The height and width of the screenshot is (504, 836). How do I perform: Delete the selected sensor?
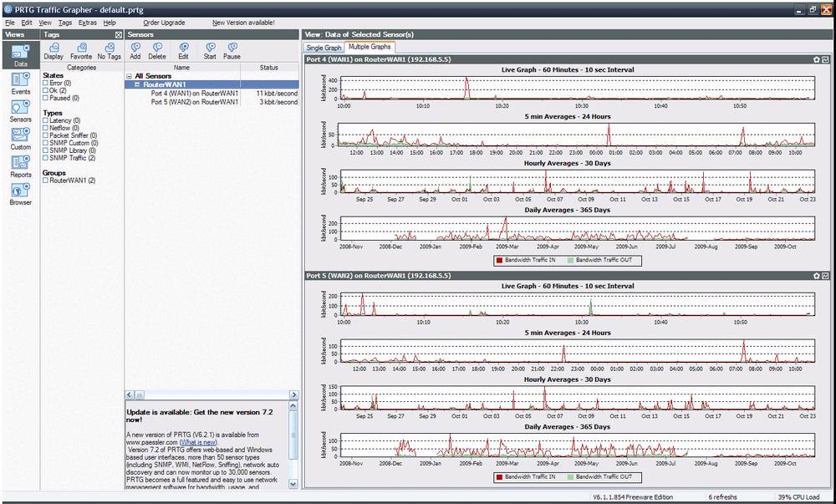157,51
